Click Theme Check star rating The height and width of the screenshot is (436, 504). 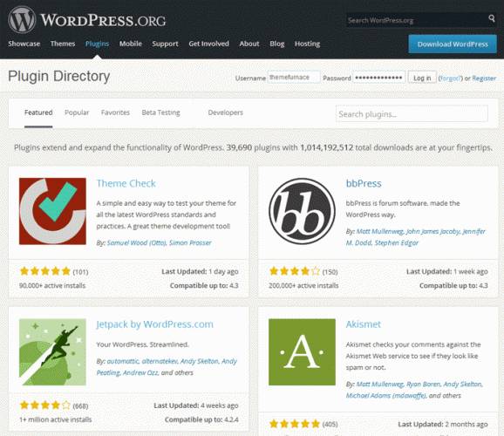pyautogui.click(x=45, y=271)
